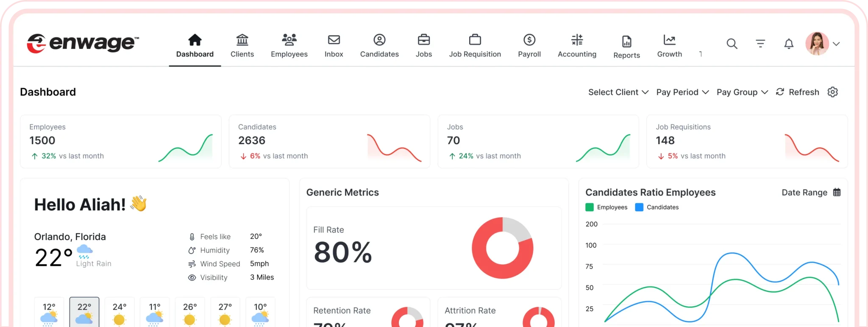868x327 pixels.
Task: Click the search magnifier icon
Action: pyautogui.click(x=732, y=44)
